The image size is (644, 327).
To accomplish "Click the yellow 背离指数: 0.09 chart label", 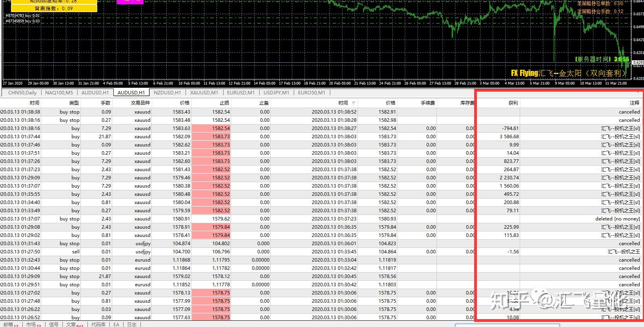I will pos(54,8).
